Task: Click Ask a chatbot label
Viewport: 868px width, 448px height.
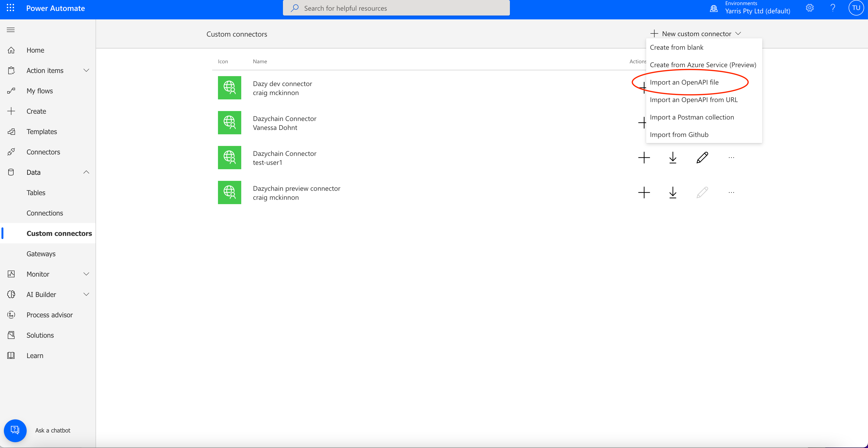Action: point(53,431)
